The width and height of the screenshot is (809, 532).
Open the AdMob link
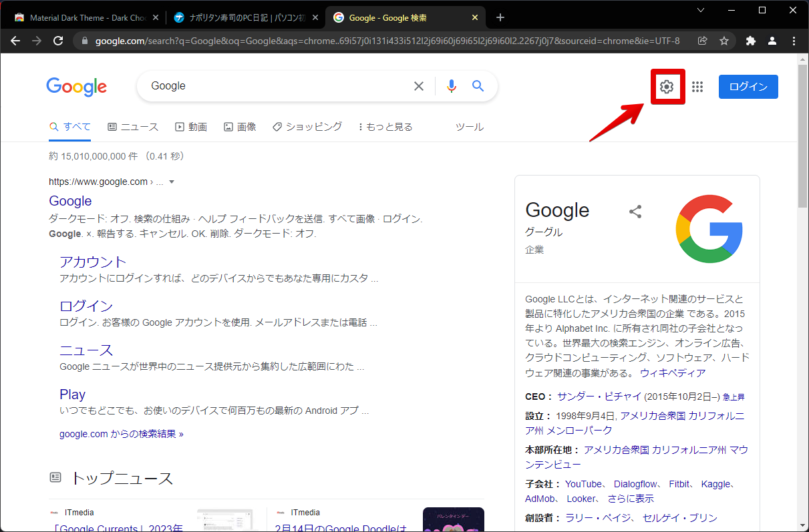[x=540, y=499]
